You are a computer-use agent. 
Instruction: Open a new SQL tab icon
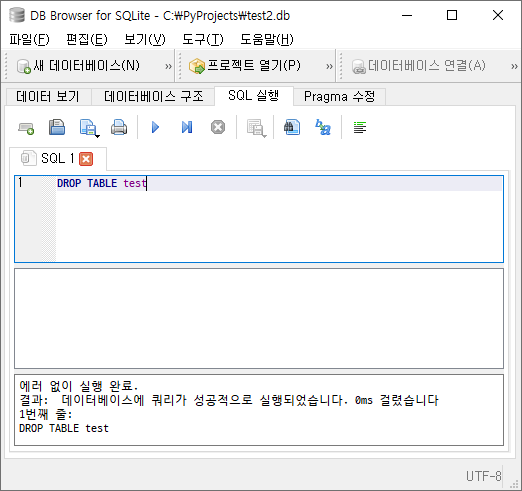(26, 127)
